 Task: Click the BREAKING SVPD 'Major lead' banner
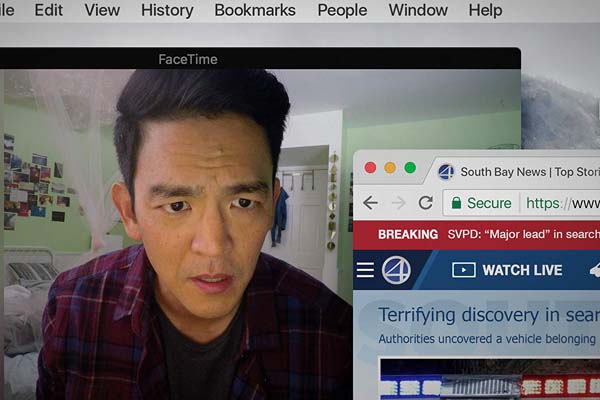coord(478,234)
